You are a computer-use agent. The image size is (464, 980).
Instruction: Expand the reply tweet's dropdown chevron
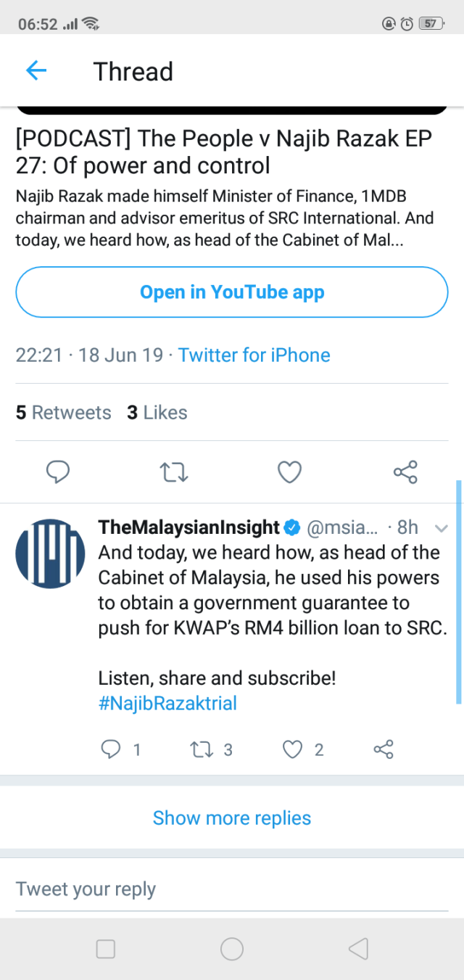441,528
